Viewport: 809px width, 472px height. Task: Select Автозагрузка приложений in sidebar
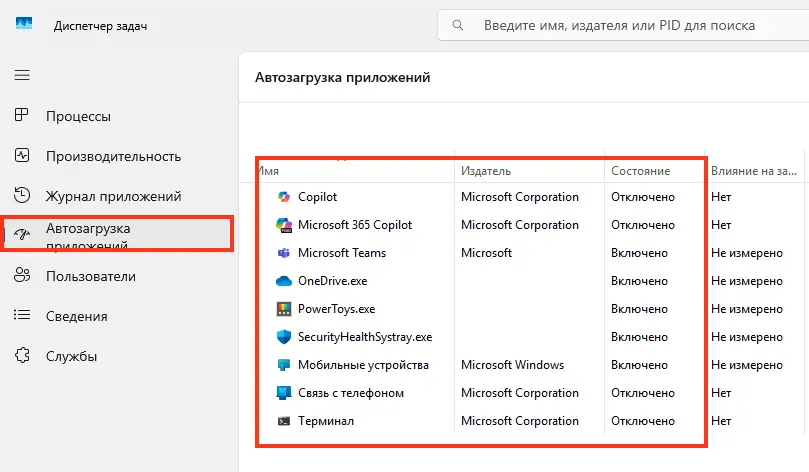[x=118, y=234]
